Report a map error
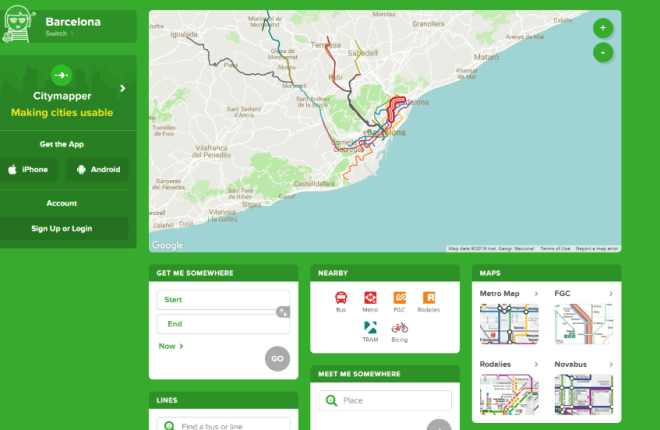This screenshot has width=660, height=430. coord(597,249)
